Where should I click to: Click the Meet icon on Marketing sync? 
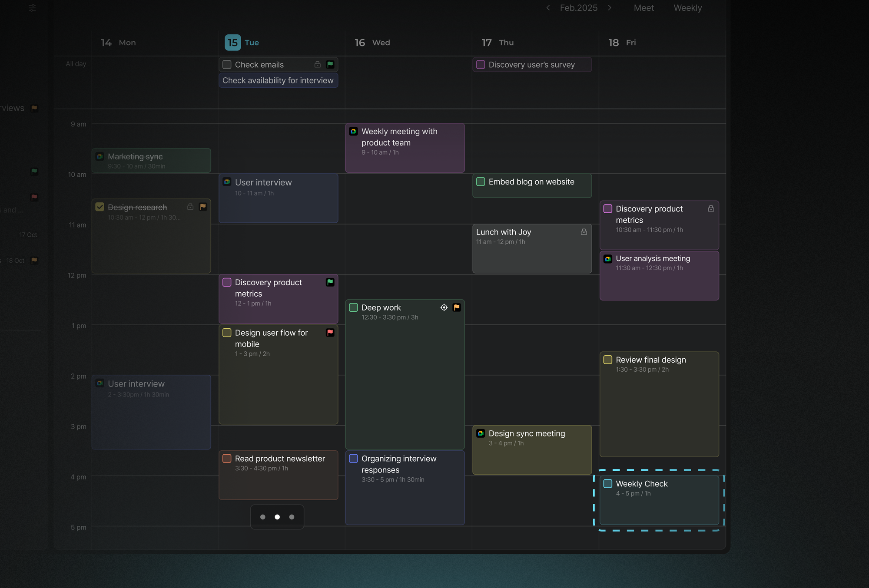click(100, 156)
